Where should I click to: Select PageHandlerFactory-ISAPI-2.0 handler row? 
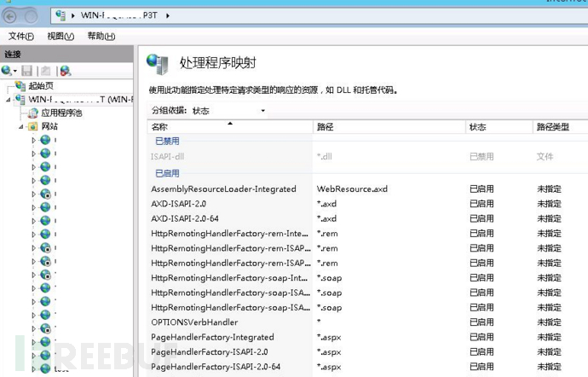pyautogui.click(x=368, y=352)
